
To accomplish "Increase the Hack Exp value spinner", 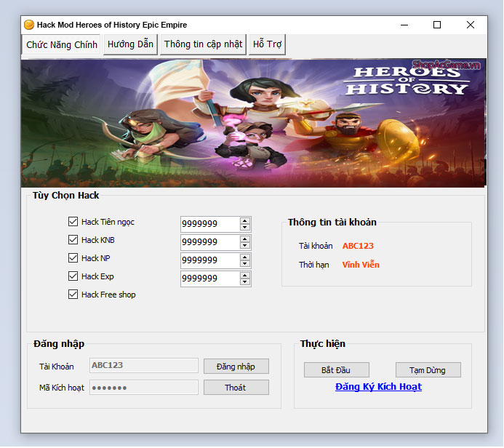I will [x=245, y=276].
